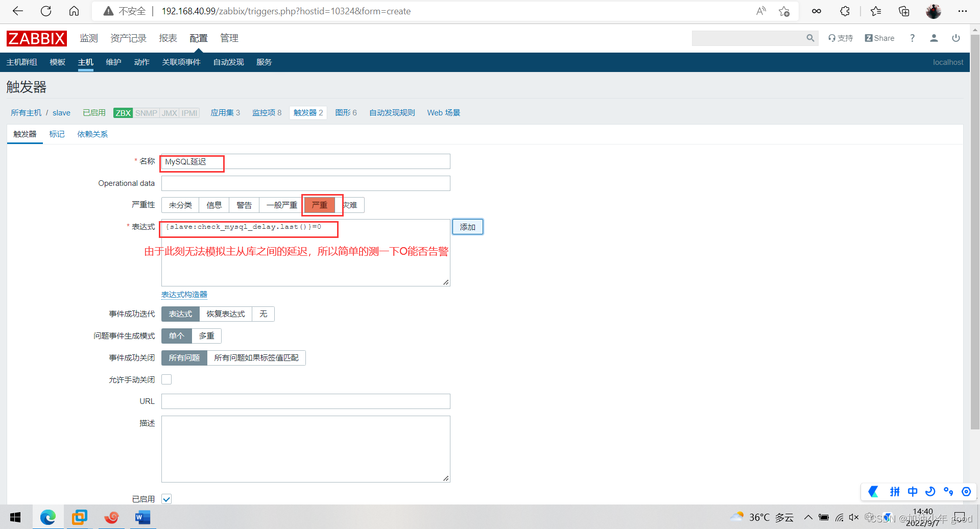Add page to favorites star icon

coord(784,11)
